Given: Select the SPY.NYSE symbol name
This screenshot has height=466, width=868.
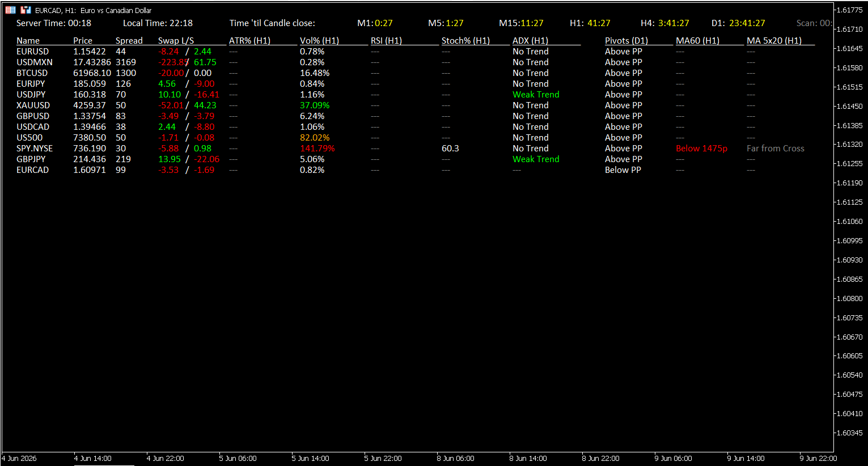Looking at the screenshot, I should pos(35,148).
